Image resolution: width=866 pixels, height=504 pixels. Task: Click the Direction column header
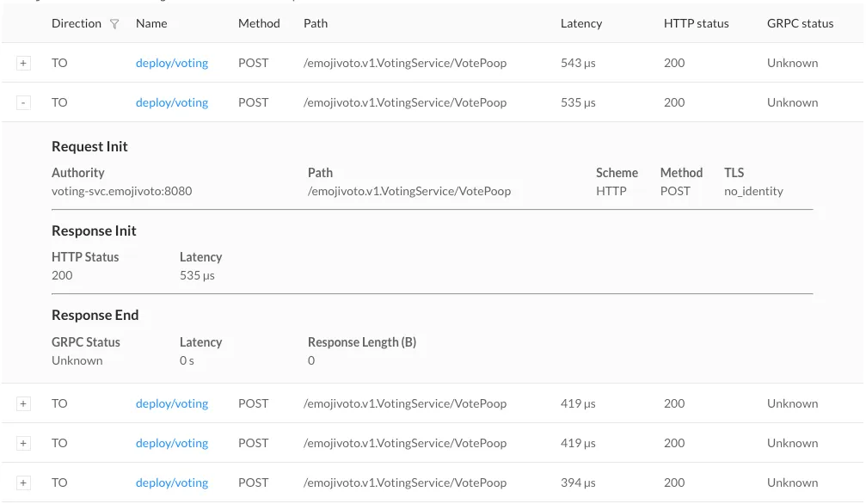[x=76, y=23]
